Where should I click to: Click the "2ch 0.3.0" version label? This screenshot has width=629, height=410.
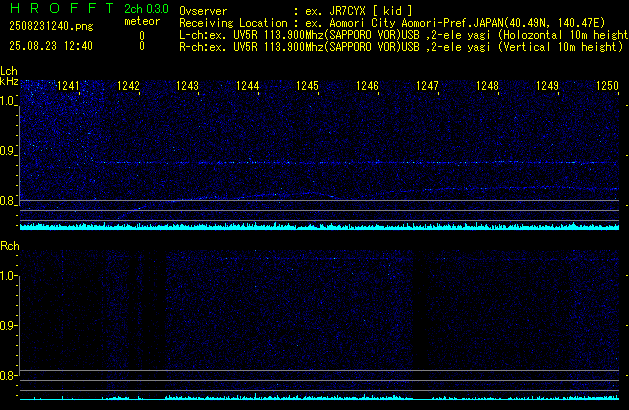coord(146,9)
